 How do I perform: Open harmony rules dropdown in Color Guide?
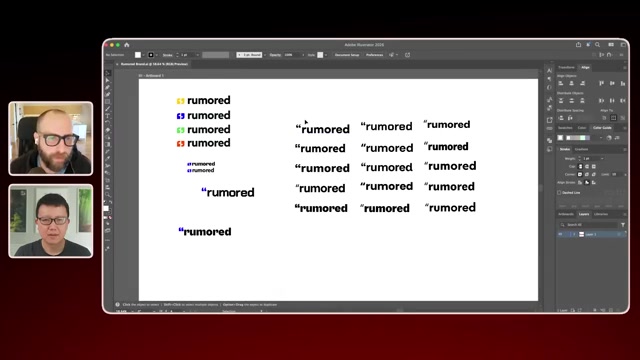pyautogui.click(x=601, y=138)
